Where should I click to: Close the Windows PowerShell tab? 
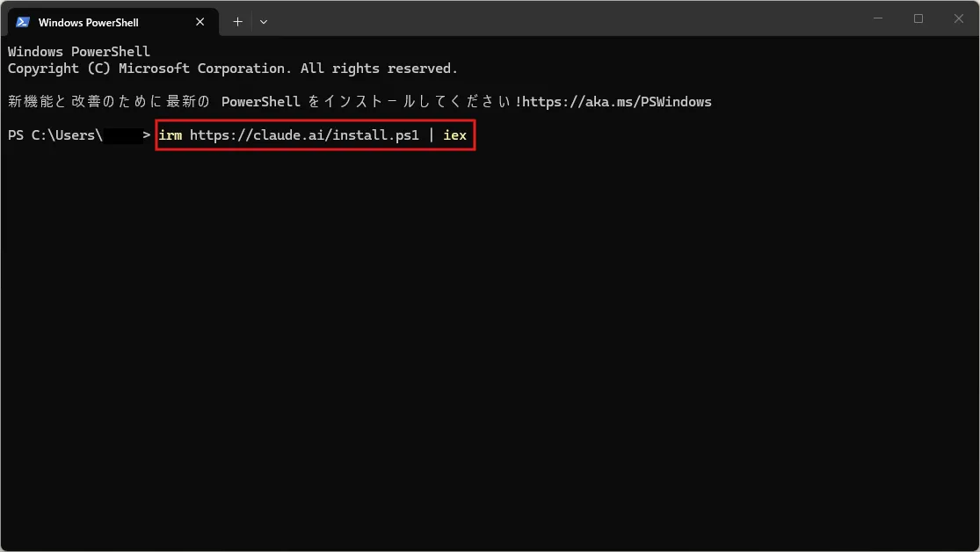coord(200,22)
